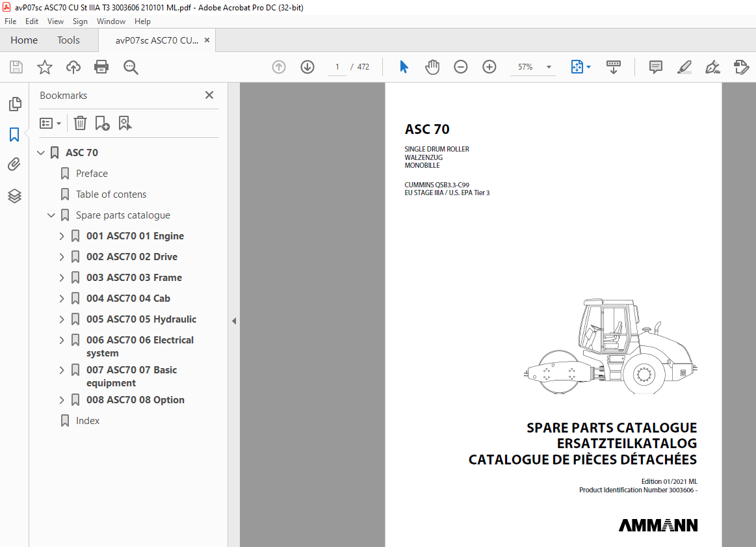
Task: Expand the 005 ASC70 05 Hydraulic bookmark
Action: 61,319
